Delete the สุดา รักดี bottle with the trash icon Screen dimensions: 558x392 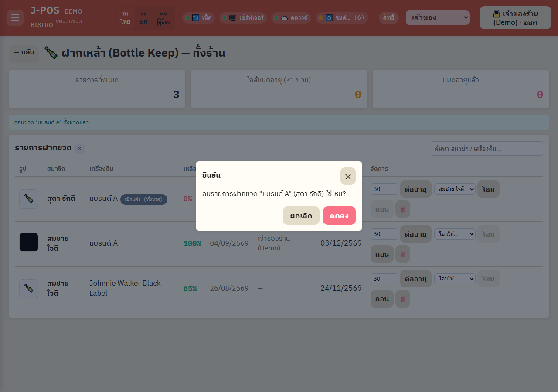pos(403,209)
